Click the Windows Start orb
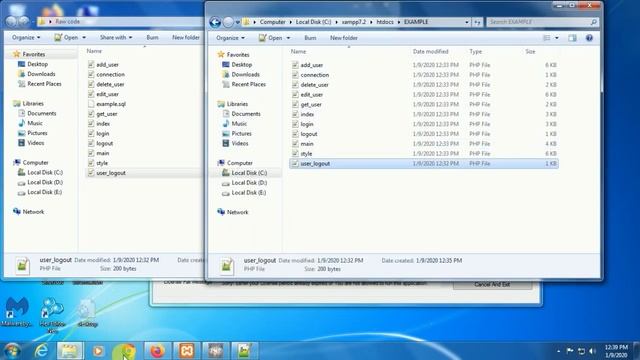The image size is (640, 360). (x=12, y=351)
